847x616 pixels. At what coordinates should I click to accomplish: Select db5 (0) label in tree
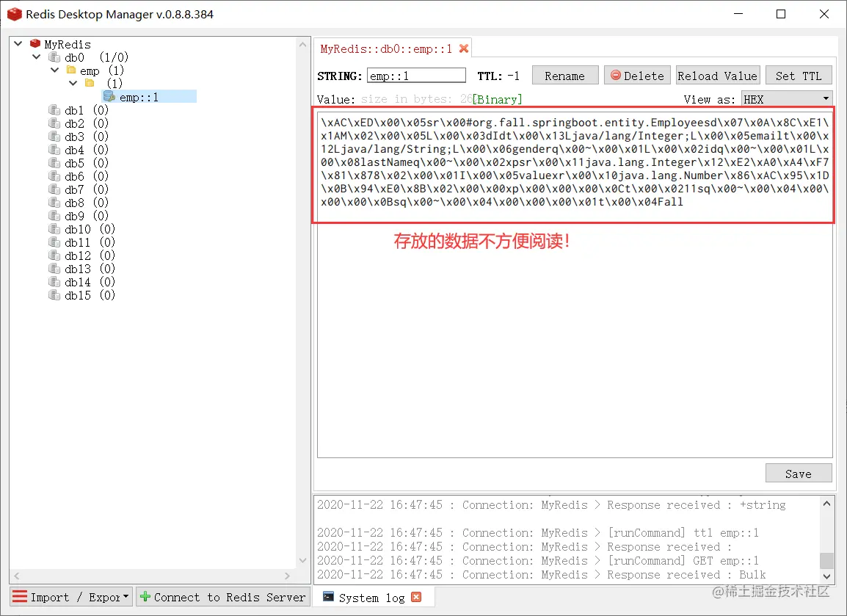click(87, 163)
